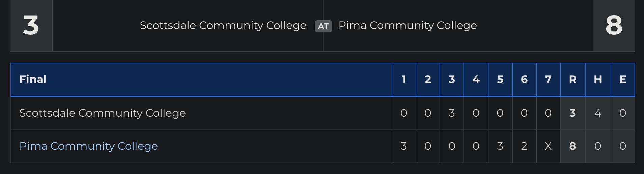Click Scottsdale Community College header team name
The width and height of the screenshot is (644, 174).
pos(223,25)
